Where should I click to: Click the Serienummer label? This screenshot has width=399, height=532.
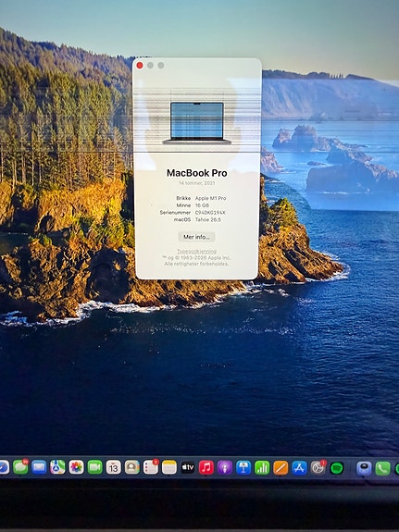pos(175,213)
